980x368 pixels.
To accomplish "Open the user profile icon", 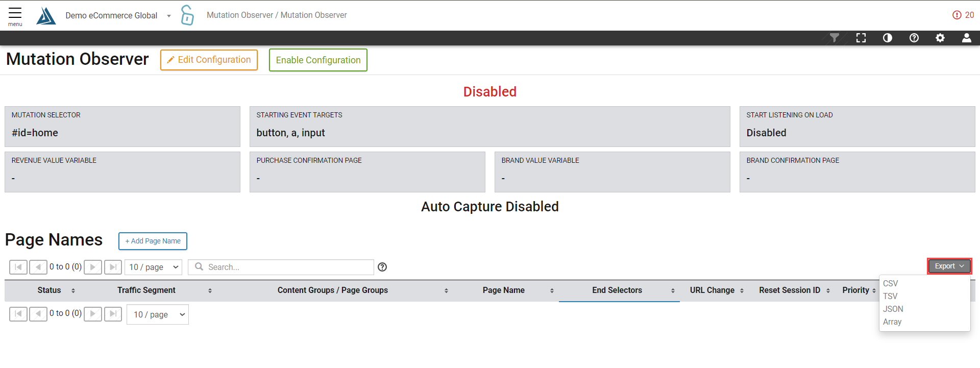I will (x=967, y=38).
